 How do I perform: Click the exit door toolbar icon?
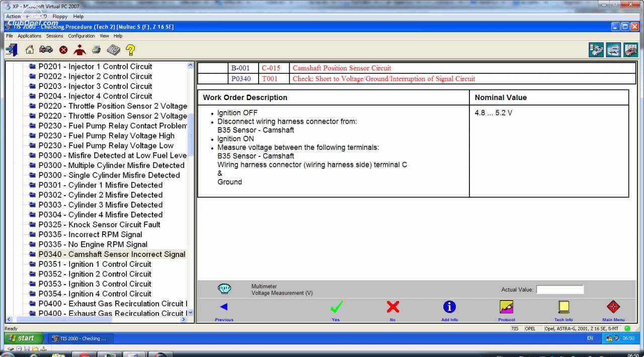point(12,49)
